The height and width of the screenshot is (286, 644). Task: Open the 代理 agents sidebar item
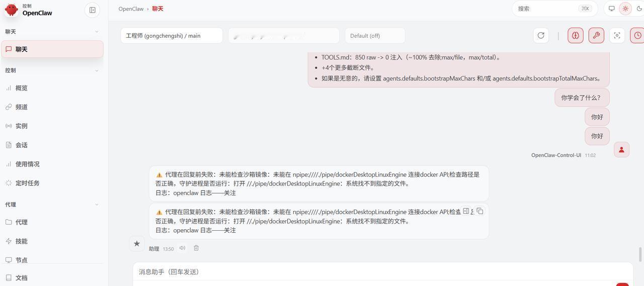[x=52, y=222]
